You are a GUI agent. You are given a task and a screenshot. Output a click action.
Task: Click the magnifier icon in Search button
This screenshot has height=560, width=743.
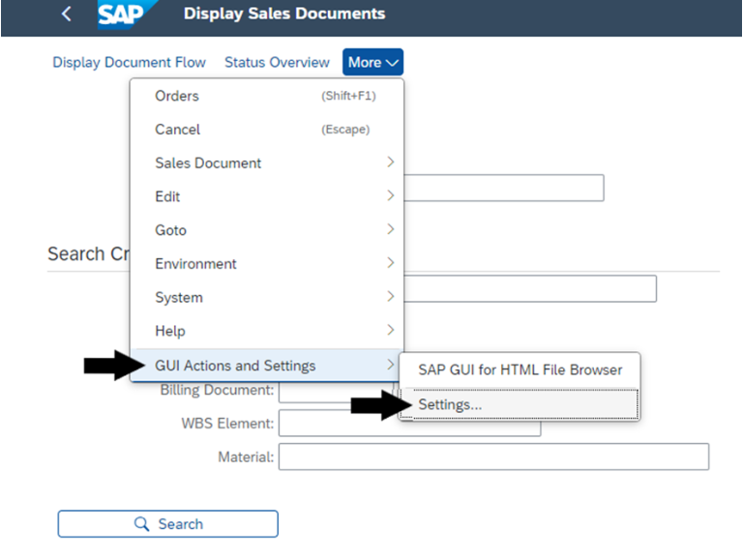point(141,523)
